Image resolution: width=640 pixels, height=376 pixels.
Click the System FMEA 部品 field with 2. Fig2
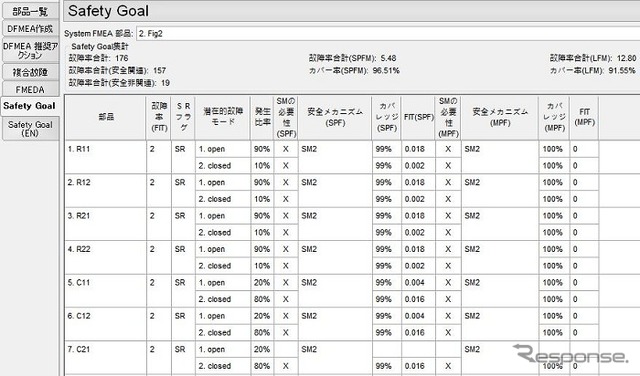point(388,33)
